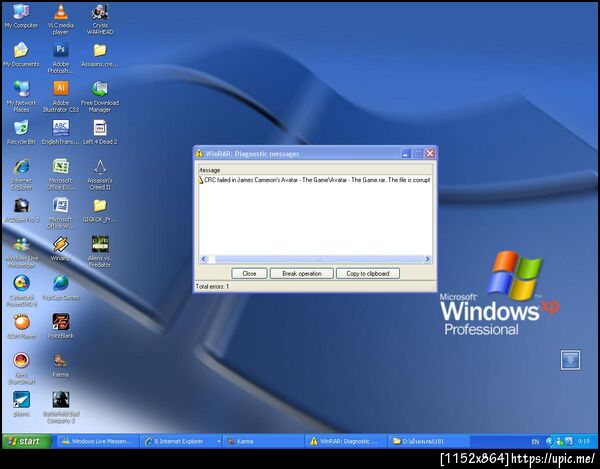Click the horizontal scrollbar's left arrow in WinRAR
The image size is (600, 469).
point(204,259)
